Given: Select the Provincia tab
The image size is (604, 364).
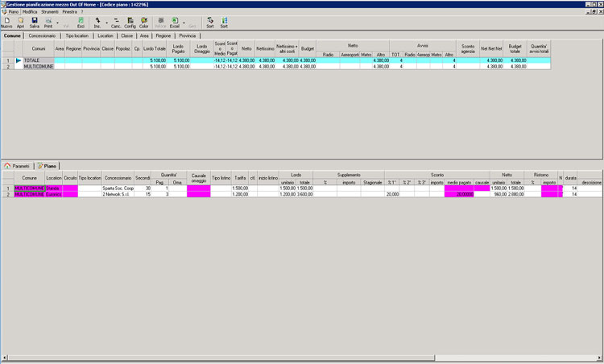Looking at the screenshot, I should [188, 36].
